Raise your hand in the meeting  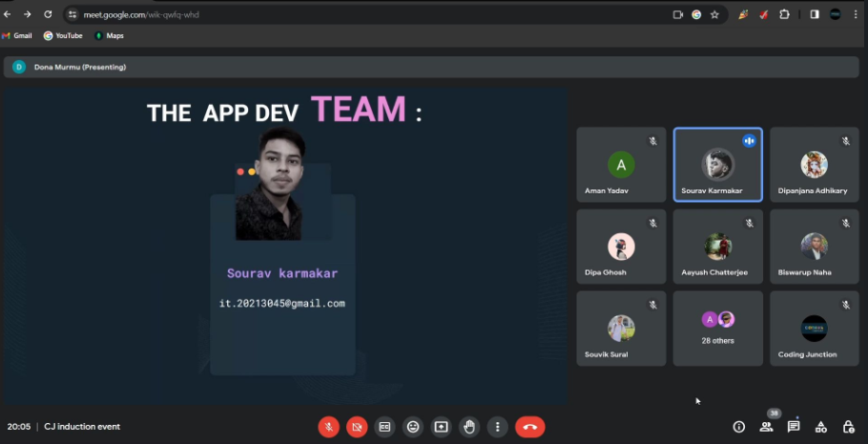468,427
